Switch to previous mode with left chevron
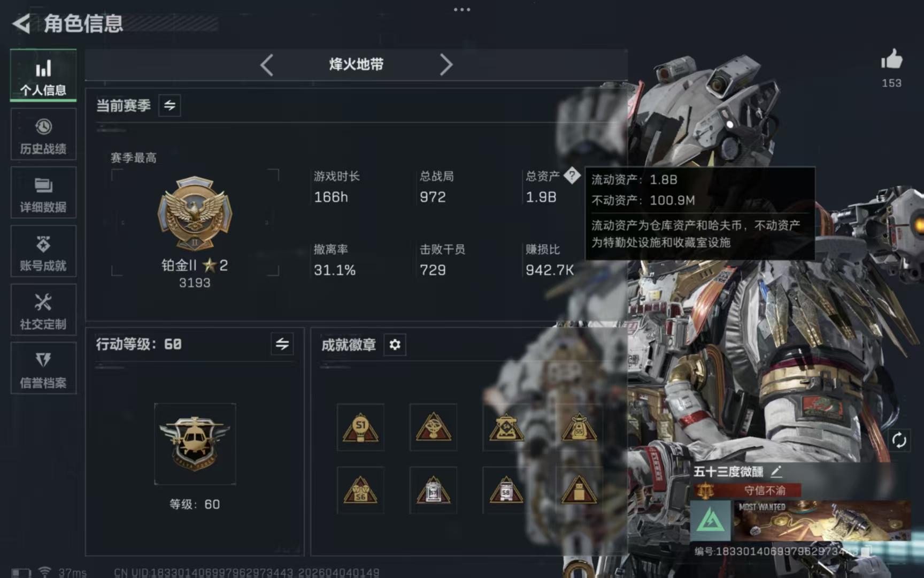924x578 pixels. click(x=267, y=65)
